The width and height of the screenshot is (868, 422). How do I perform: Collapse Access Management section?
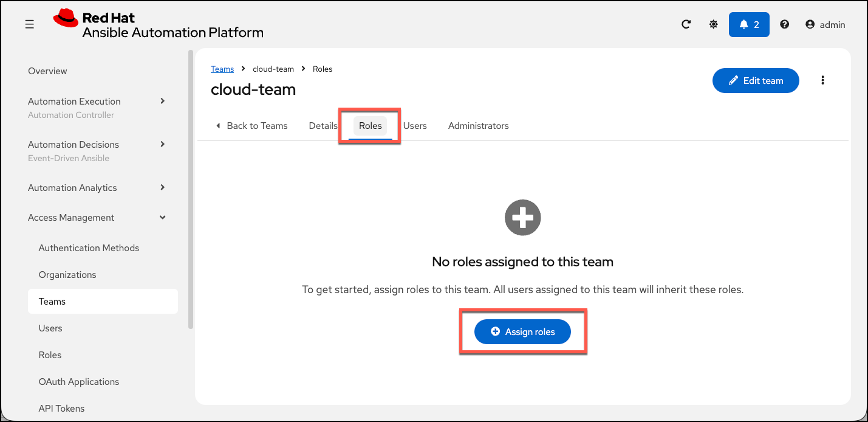click(97, 218)
